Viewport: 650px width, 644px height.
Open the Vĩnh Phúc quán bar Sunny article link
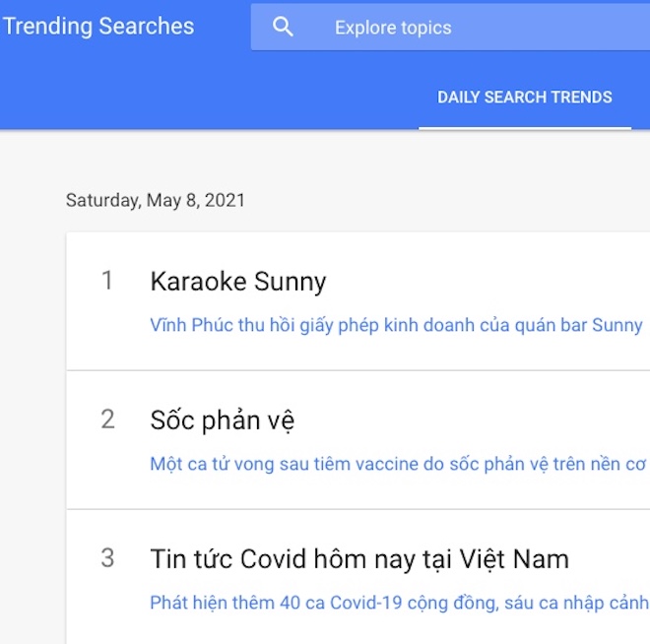pyautogui.click(x=396, y=325)
